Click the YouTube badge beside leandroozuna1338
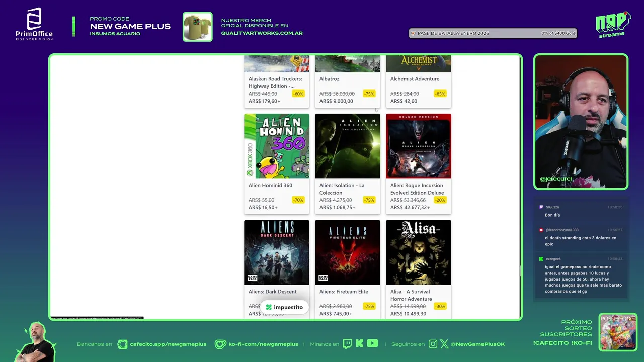Screen dimensions: 644x362 point(541,230)
